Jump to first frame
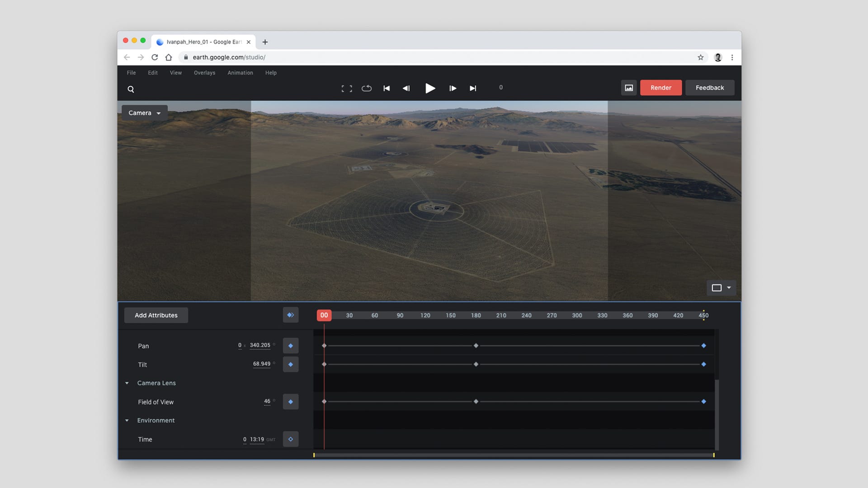The width and height of the screenshot is (868, 488). 387,88
